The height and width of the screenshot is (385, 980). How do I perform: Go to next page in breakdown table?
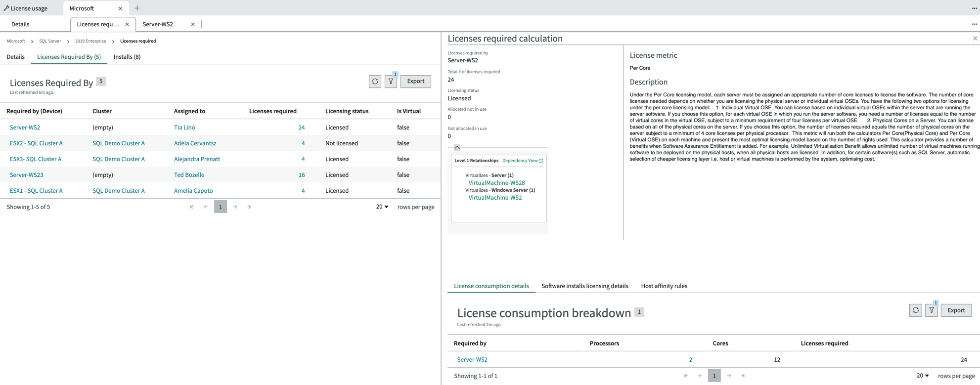pos(729,376)
